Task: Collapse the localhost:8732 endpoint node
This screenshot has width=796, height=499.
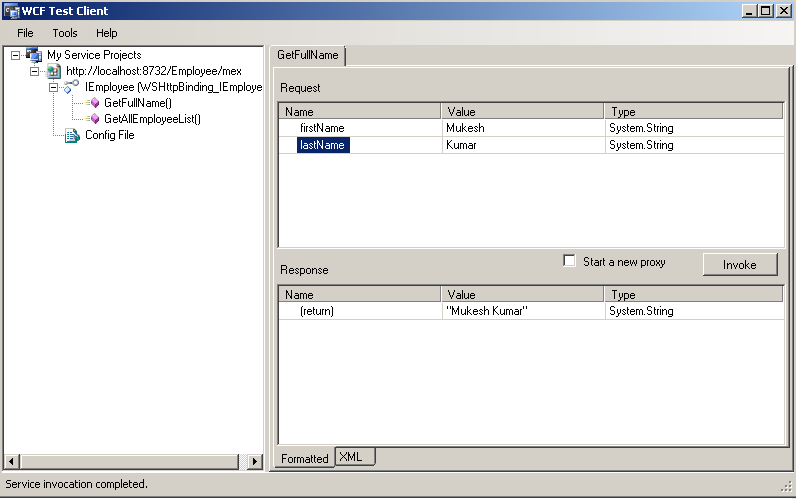Action: pyautogui.click(x=35, y=71)
